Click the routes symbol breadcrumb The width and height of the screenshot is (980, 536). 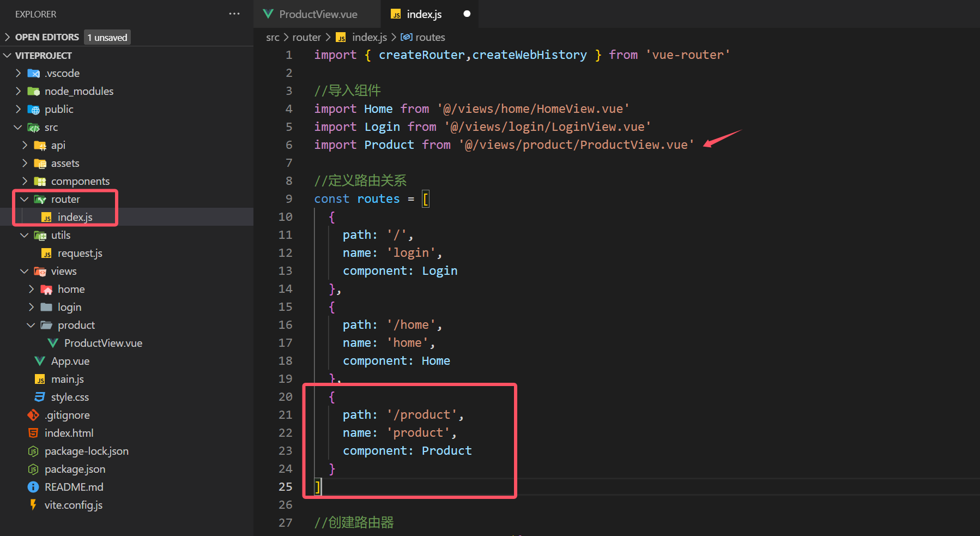(430, 37)
